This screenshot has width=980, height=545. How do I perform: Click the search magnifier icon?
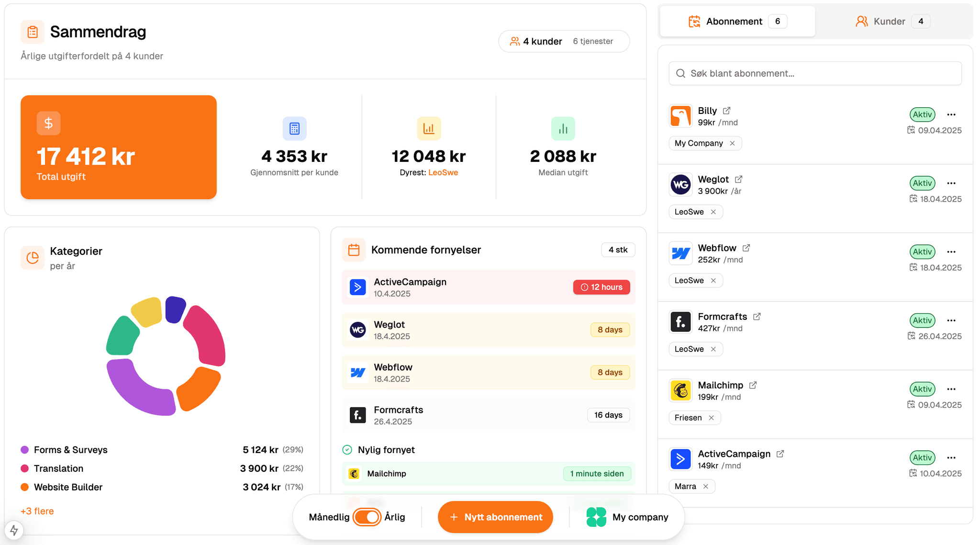click(680, 73)
